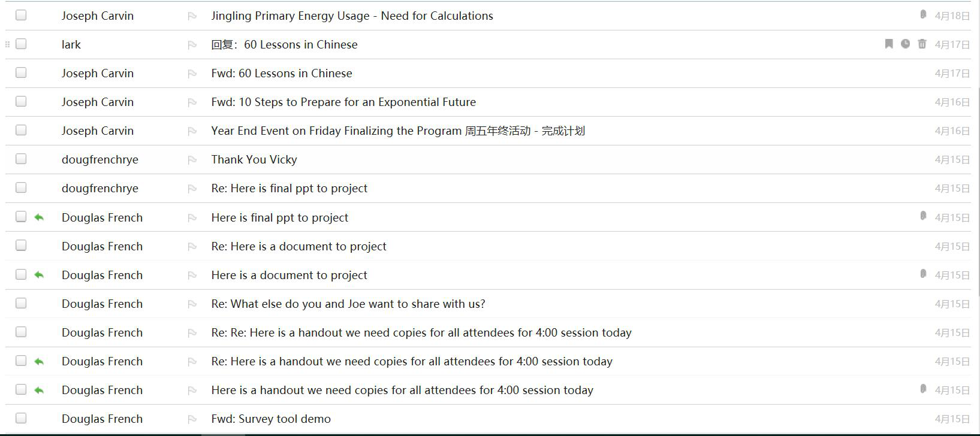Click green reply arrow on 'Here is a document to project'

(39, 275)
